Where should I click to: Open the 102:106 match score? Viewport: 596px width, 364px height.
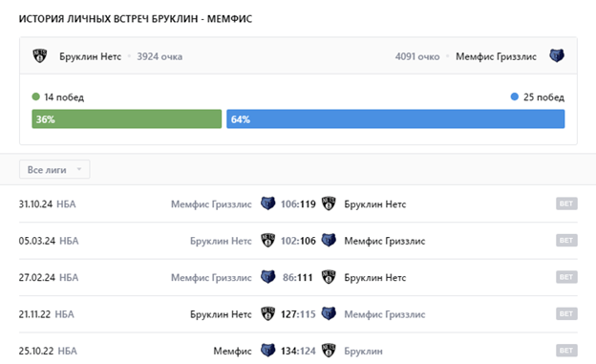(298, 241)
